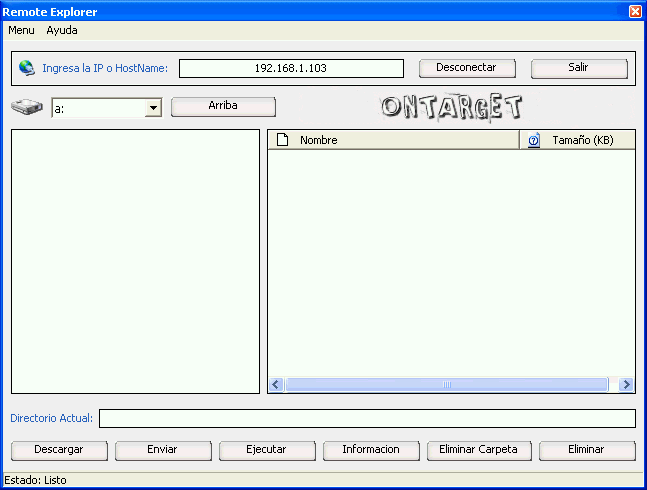Click Eliminar Carpeta button
This screenshot has width=647, height=490.
479,450
